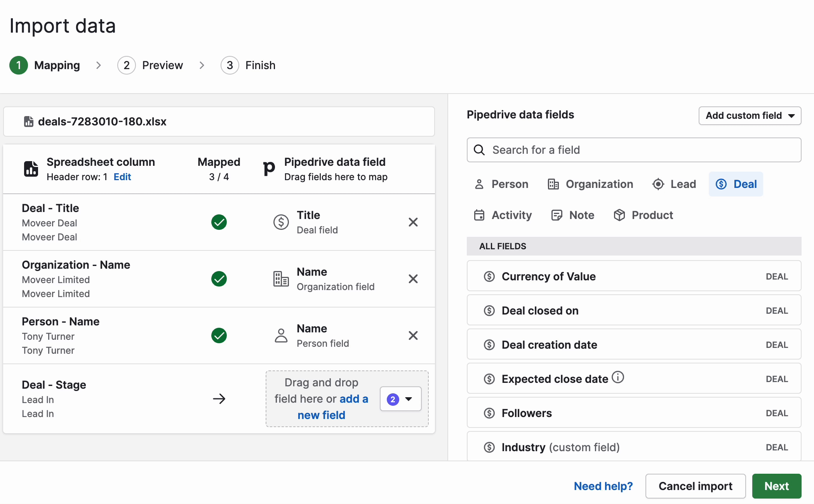The width and height of the screenshot is (814, 504).
Task: Filter fields by Note tab
Action: click(573, 215)
